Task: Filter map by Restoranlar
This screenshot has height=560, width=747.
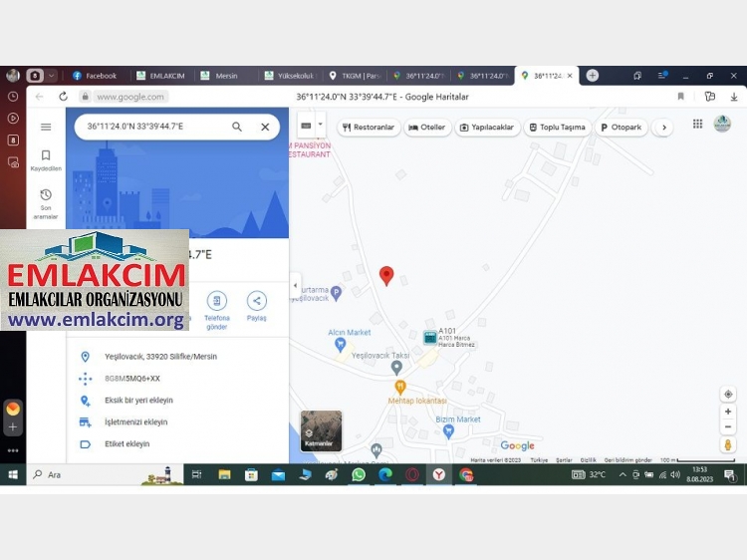Action: [x=369, y=128]
